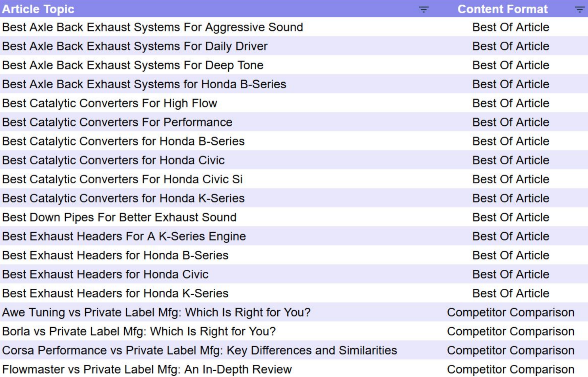588x377 pixels.
Task: Select 'Best Catalytic Converters For High Flow' cell
Action: click(110, 103)
